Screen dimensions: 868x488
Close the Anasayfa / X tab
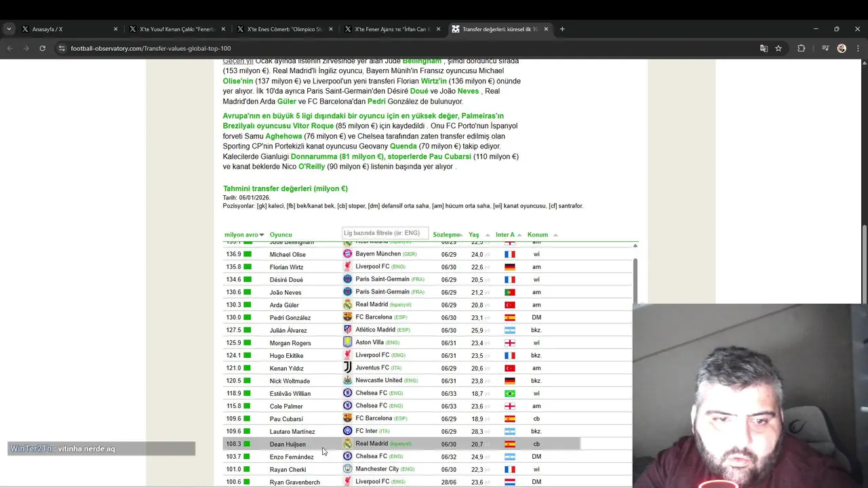(x=115, y=29)
